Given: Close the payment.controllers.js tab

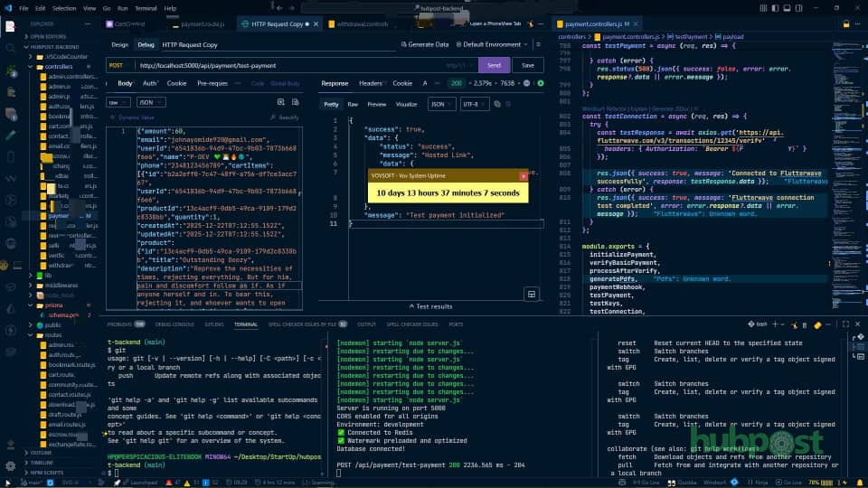Looking at the screenshot, I should (x=636, y=24).
